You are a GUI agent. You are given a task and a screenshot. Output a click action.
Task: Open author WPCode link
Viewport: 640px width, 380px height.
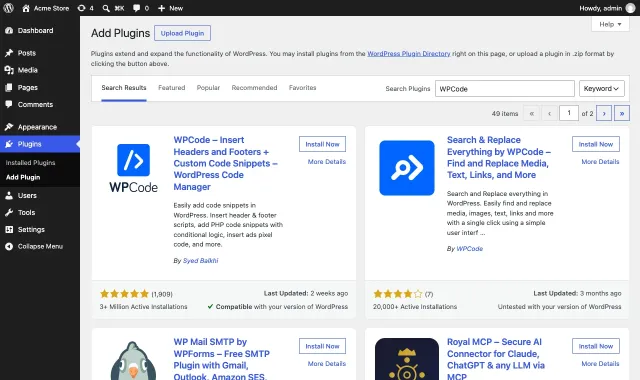coord(469,249)
